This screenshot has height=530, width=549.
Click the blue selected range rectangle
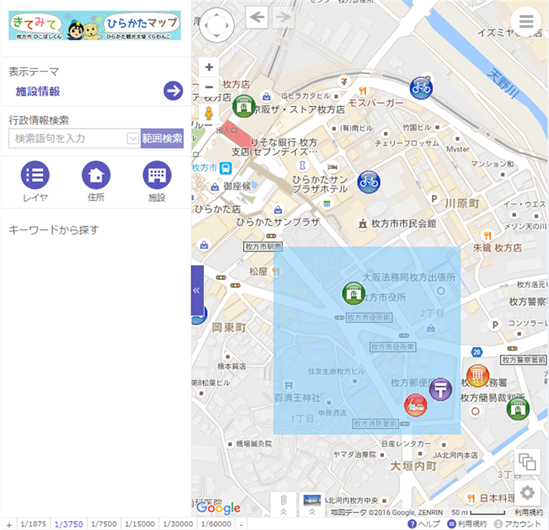(x=367, y=341)
